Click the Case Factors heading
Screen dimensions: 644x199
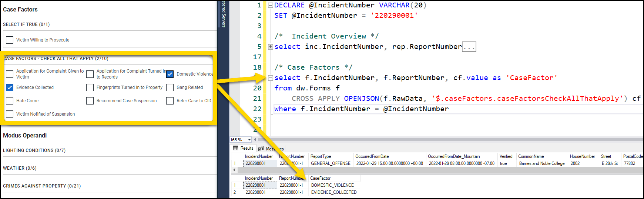(20, 10)
